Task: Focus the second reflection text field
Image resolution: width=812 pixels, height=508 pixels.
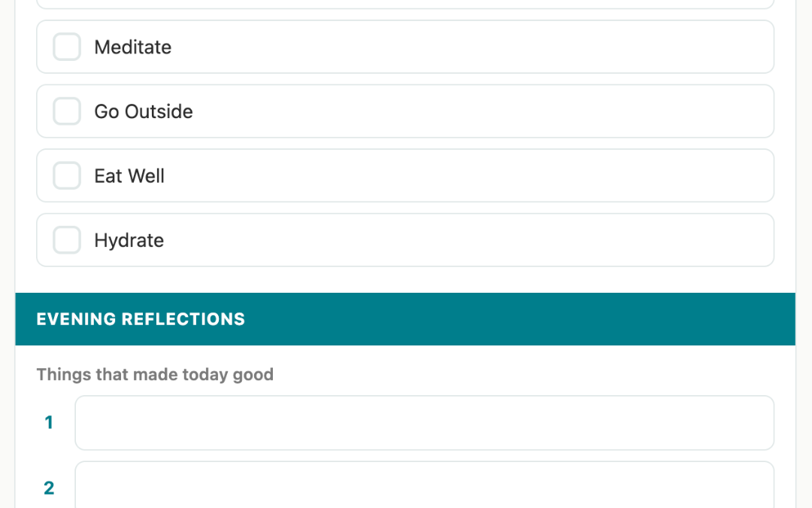Action: point(424,486)
